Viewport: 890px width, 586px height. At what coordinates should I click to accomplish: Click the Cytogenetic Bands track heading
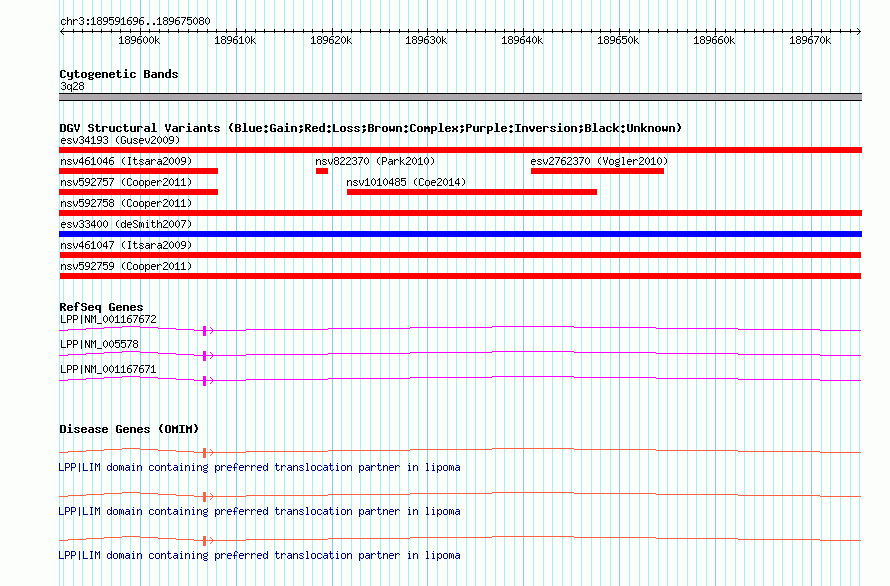[119, 74]
